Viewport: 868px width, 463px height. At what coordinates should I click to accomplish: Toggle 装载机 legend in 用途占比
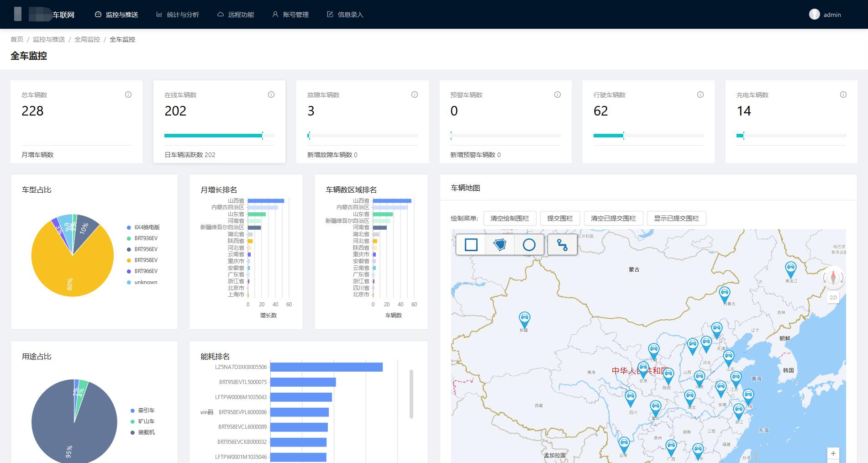(x=142, y=432)
